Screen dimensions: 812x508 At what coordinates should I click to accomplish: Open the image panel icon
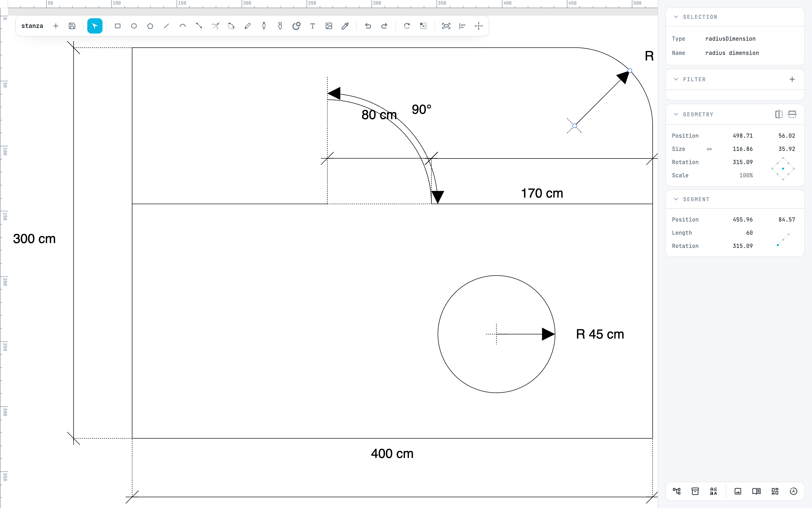click(x=738, y=491)
